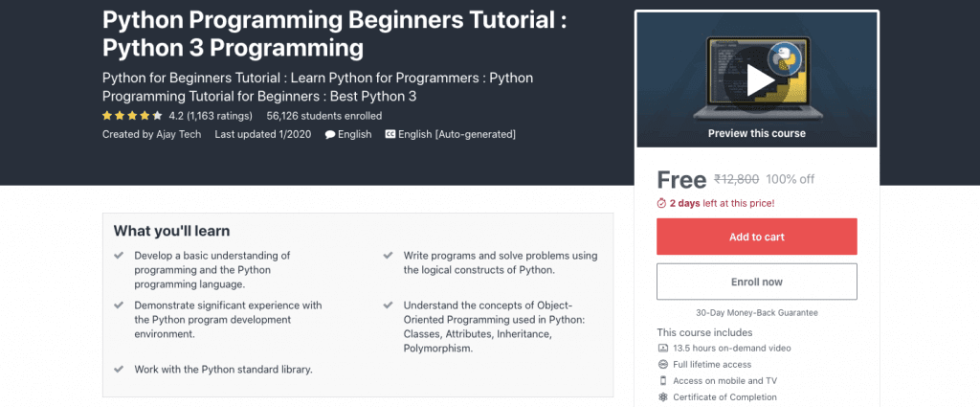Click the 4.2 star rating icons

132,115
